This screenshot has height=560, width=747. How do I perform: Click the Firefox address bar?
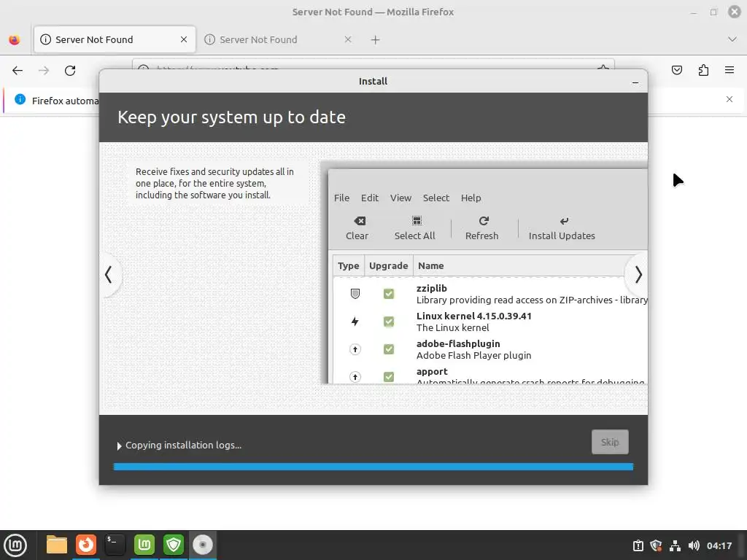(x=373, y=64)
